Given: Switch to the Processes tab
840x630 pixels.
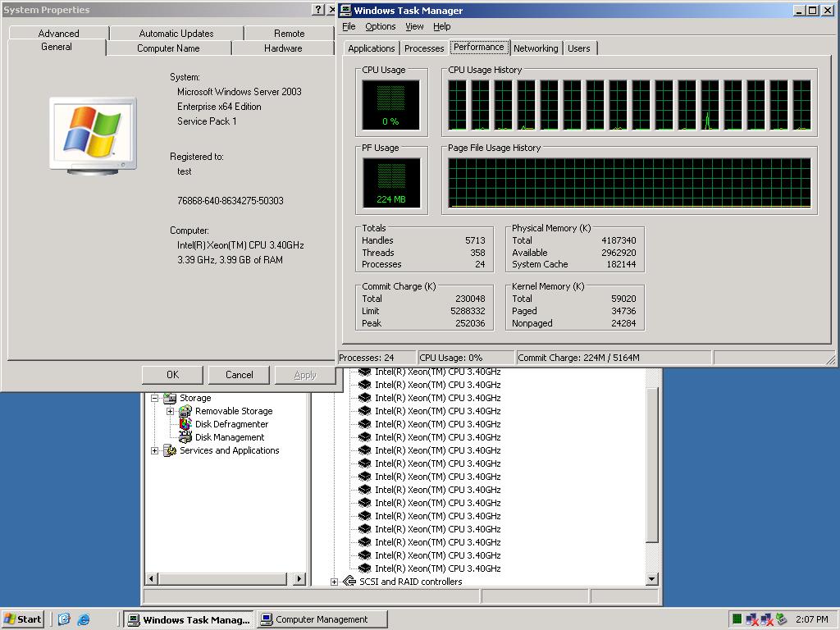Looking at the screenshot, I should [x=424, y=48].
